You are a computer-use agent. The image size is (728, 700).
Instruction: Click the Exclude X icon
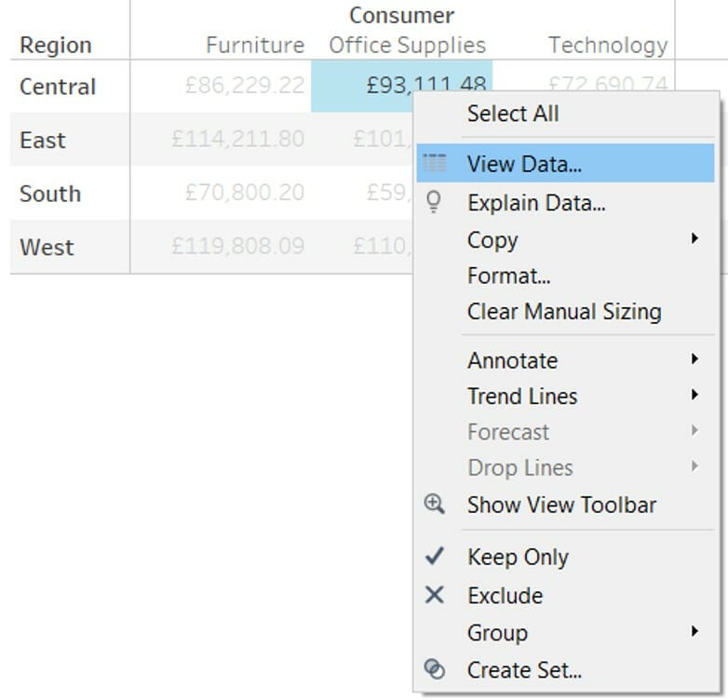[435, 595]
